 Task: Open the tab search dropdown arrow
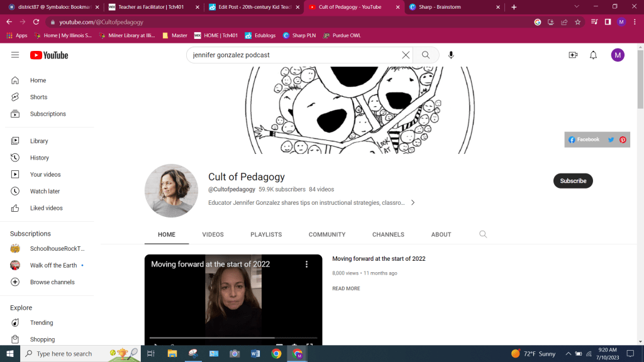[576, 6]
